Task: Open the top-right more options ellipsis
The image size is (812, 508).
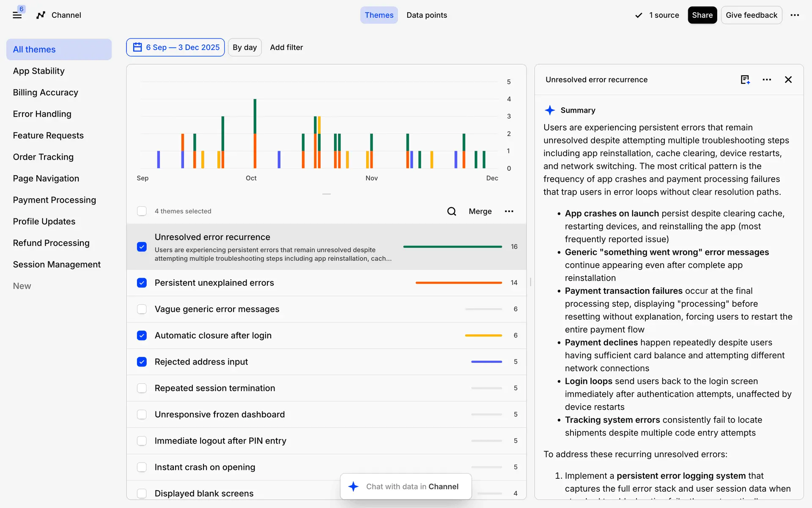Action: 795,15
